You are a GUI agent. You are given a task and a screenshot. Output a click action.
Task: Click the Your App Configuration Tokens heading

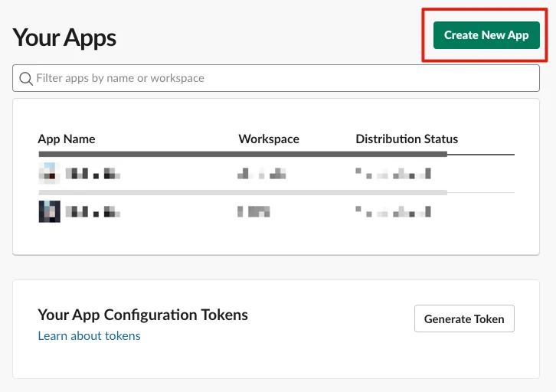142,315
